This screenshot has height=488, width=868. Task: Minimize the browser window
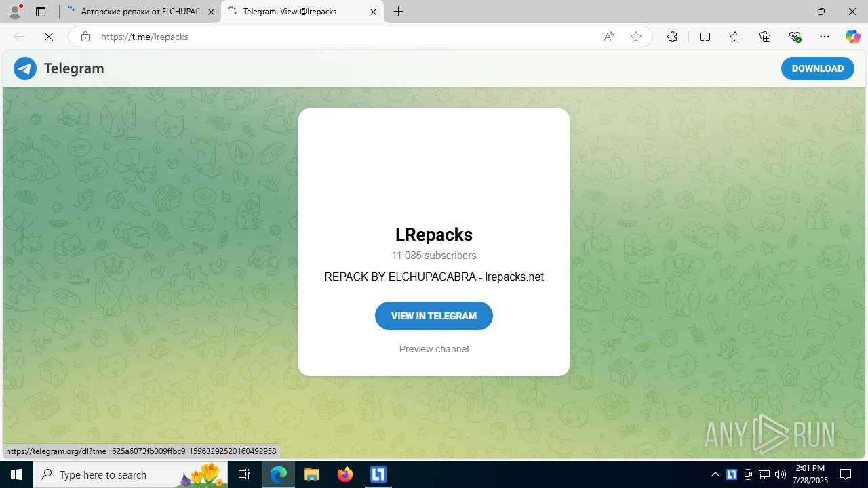click(x=790, y=12)
